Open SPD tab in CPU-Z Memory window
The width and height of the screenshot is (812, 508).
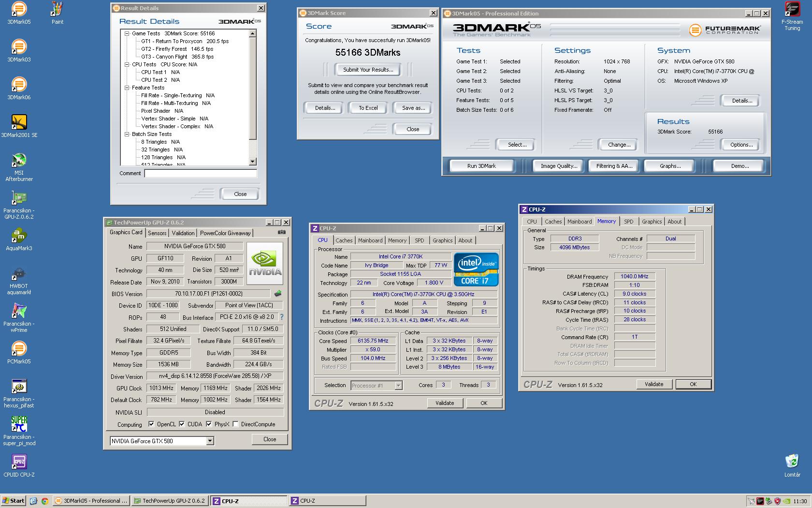coord(628,222)
